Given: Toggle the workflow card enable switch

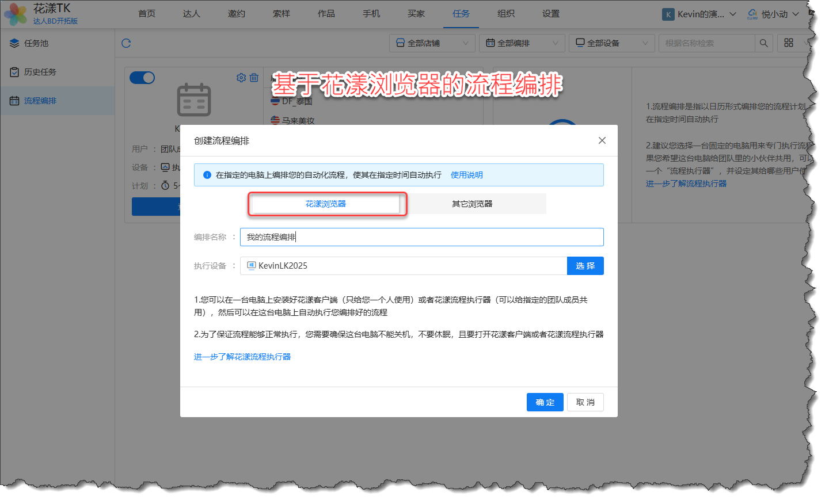Looking at the screenshot, I should coord(142,78).
